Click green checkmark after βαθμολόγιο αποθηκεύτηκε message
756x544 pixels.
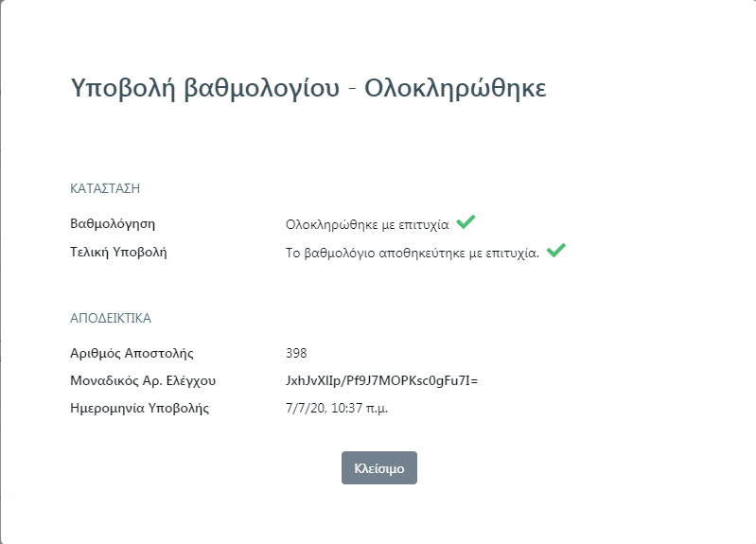pyautogui.click(x=556, y=251)
